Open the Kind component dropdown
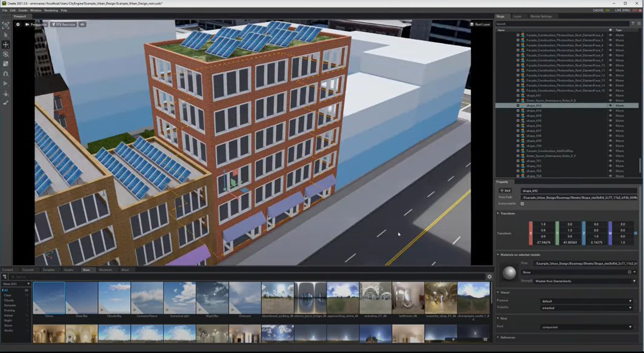Screen dimensions: 644x353 [x=587, y=327]
